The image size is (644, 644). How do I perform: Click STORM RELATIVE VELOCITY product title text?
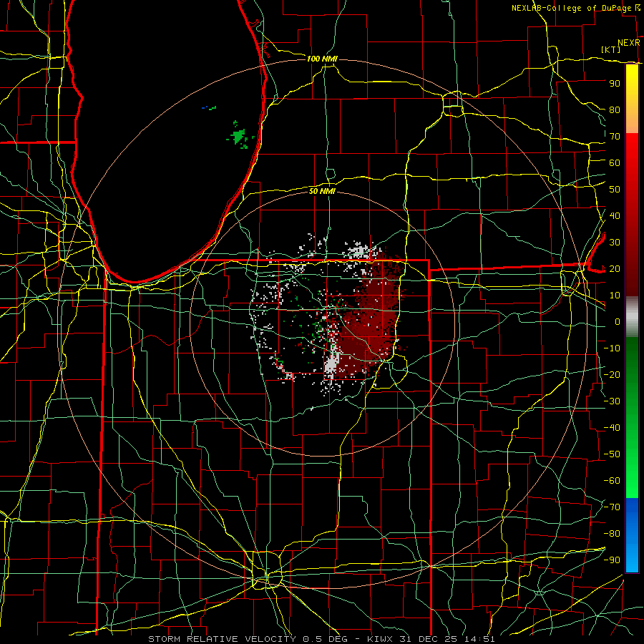pos(222,639)
